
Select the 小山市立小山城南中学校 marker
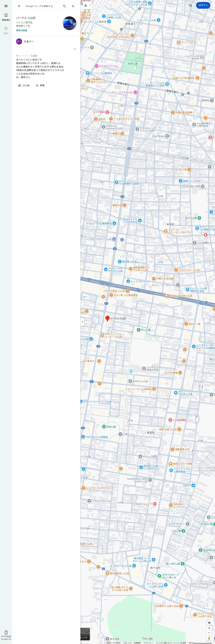[144, 368]
